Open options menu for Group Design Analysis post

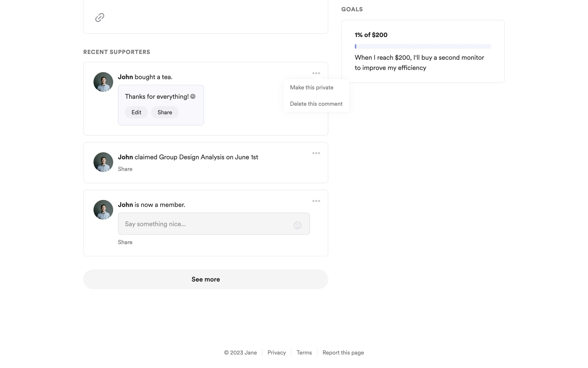pyautogui.click(x=316, y=153)
